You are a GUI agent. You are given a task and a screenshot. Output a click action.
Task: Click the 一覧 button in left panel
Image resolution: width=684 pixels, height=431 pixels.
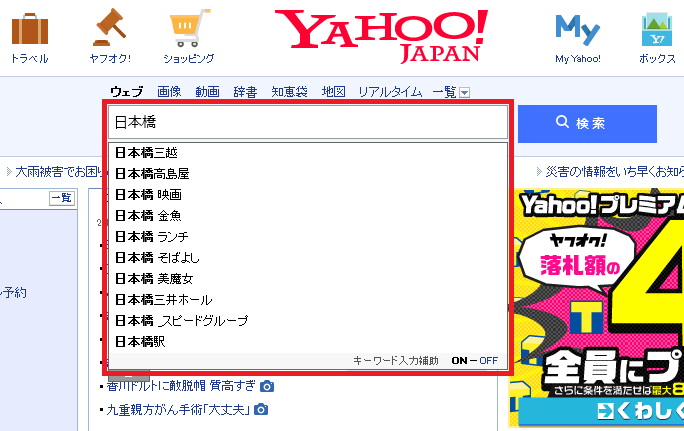point(62,198)
